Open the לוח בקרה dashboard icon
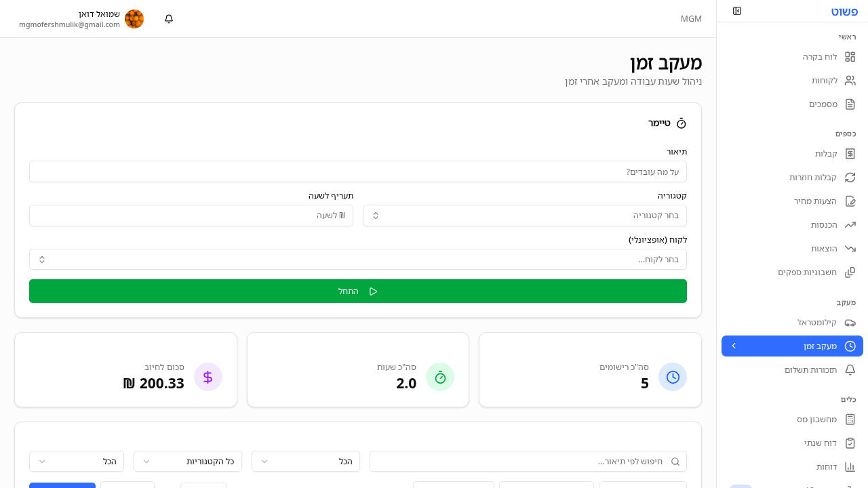The height and width of the screenshot is (488, 868). 850,56
